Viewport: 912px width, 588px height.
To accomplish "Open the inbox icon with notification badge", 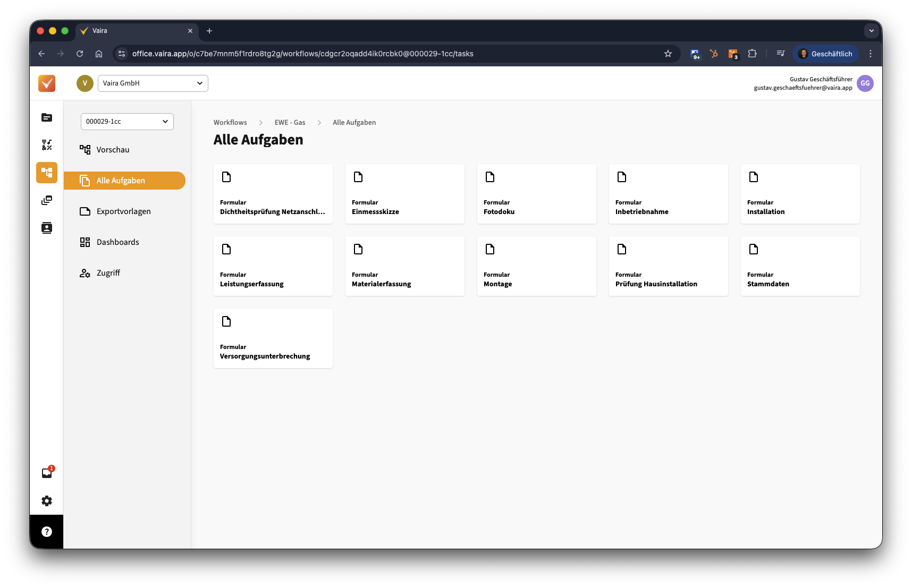I will click(x=47, y=473).
